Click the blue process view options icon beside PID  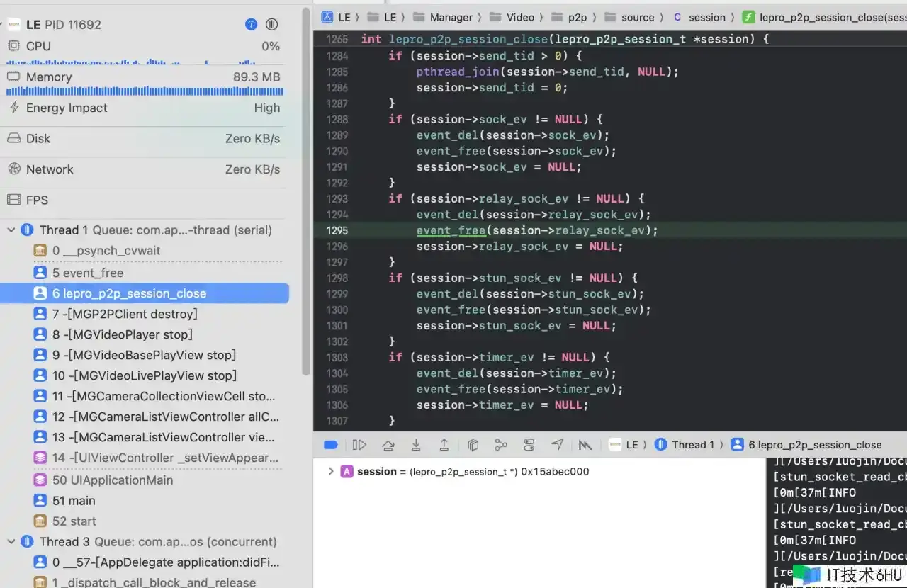[x=251, y=24]
